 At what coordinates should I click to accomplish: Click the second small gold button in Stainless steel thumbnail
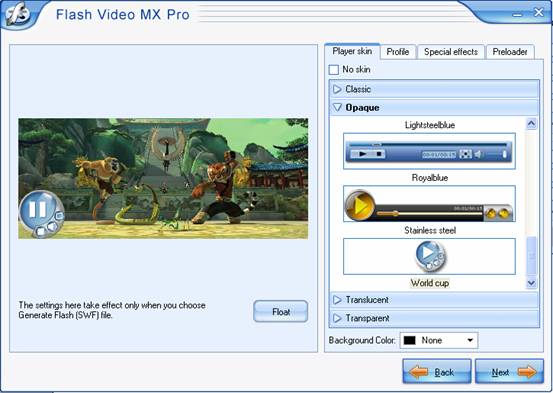click(504, 213)
